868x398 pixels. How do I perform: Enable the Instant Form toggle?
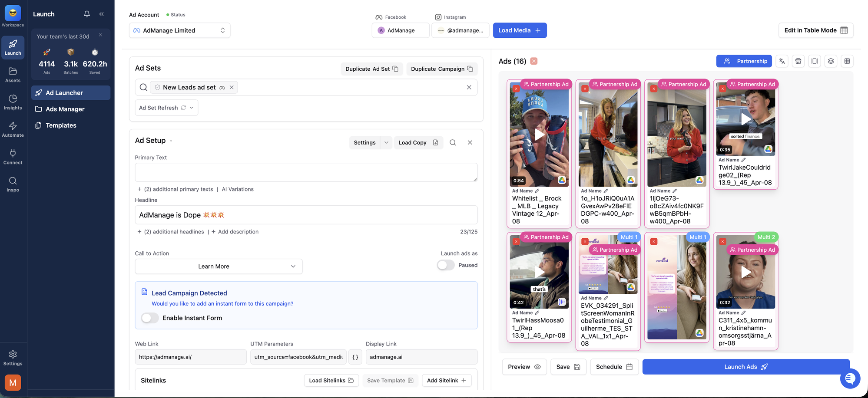coord(149,318)
